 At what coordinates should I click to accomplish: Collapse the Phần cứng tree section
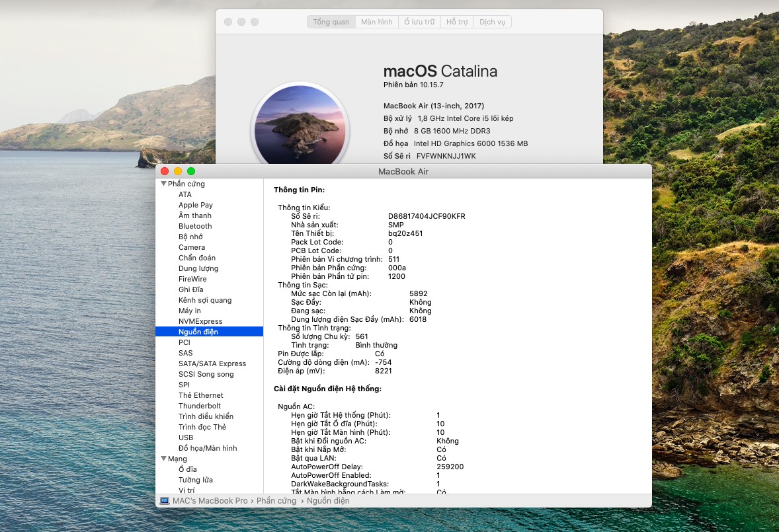click(164, 184)
